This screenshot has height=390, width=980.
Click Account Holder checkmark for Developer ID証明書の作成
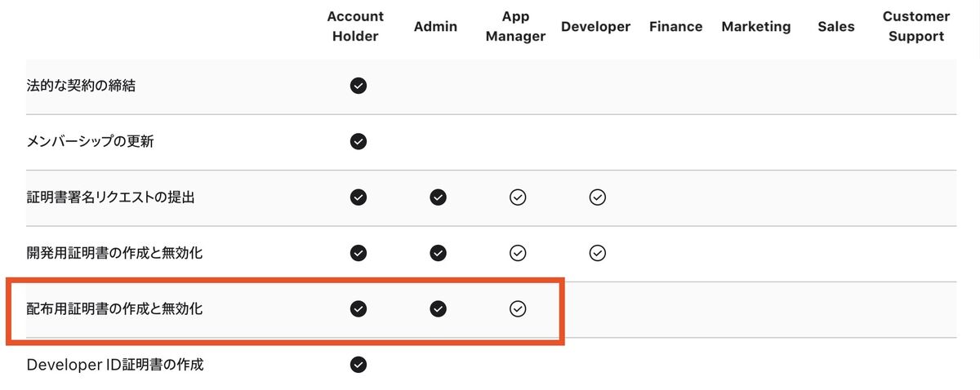[358, 365]
